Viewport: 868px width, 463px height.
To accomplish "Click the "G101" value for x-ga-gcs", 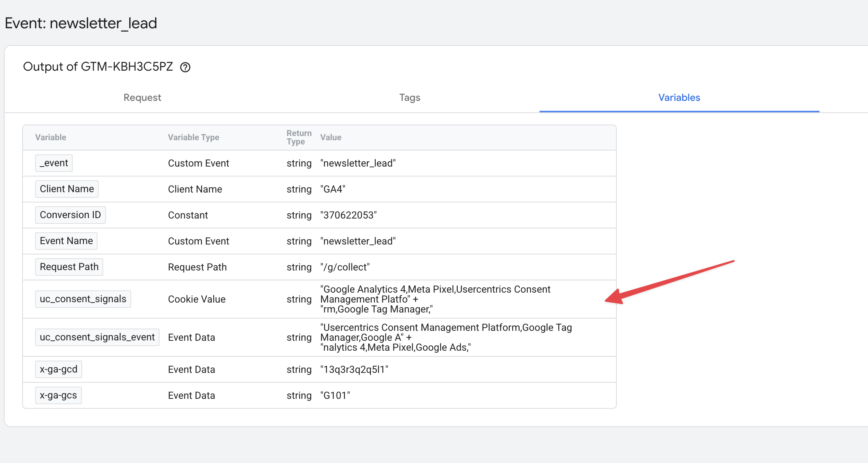I will 335,395.
